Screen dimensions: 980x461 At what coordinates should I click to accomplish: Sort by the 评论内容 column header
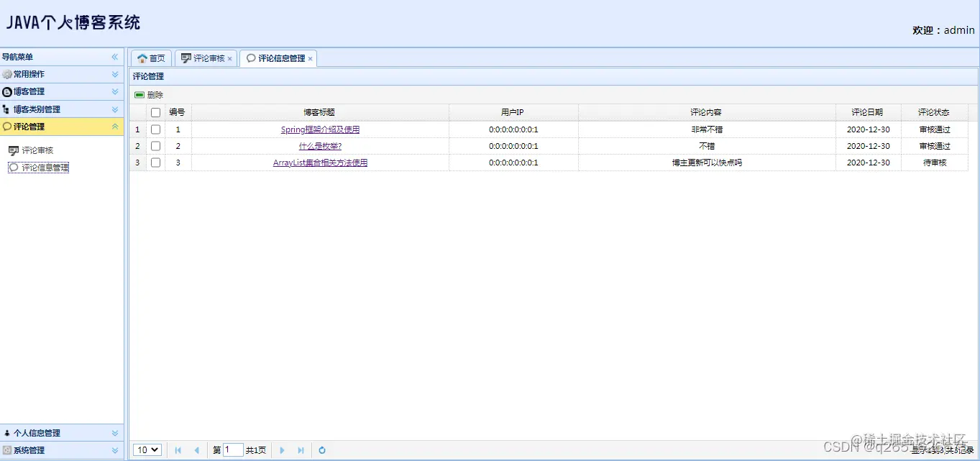707,112
